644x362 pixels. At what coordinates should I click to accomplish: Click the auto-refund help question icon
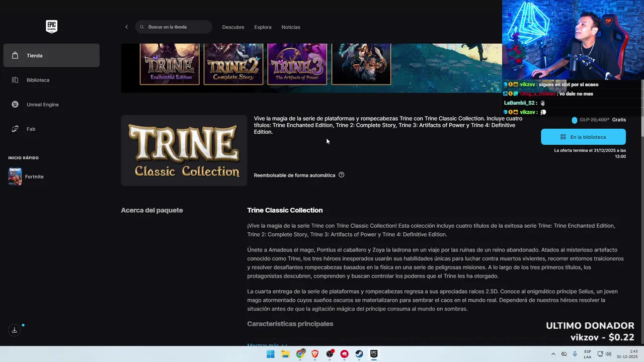342,175
